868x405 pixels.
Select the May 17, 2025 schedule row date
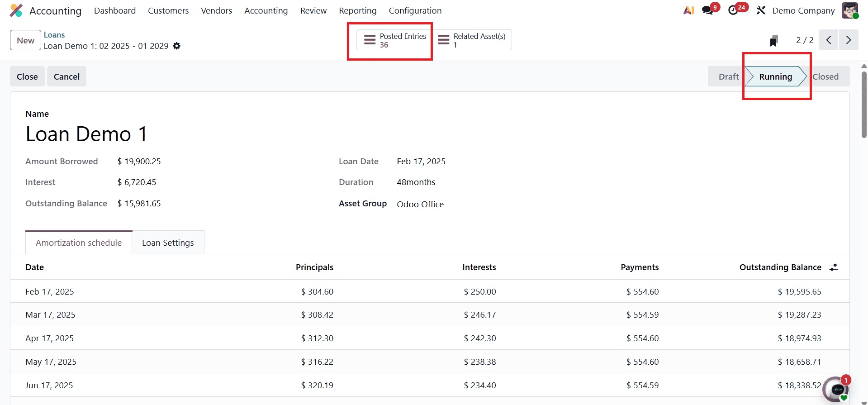(51, 362)
